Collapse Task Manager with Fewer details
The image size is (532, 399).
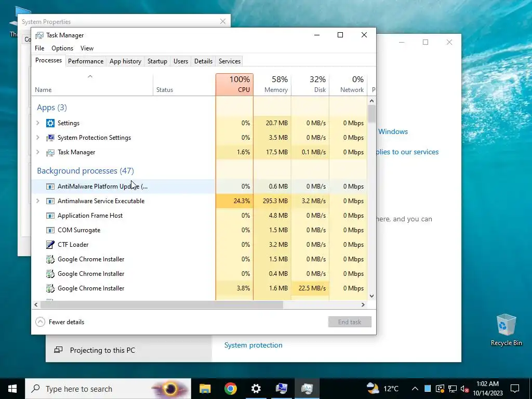(60, 322)
